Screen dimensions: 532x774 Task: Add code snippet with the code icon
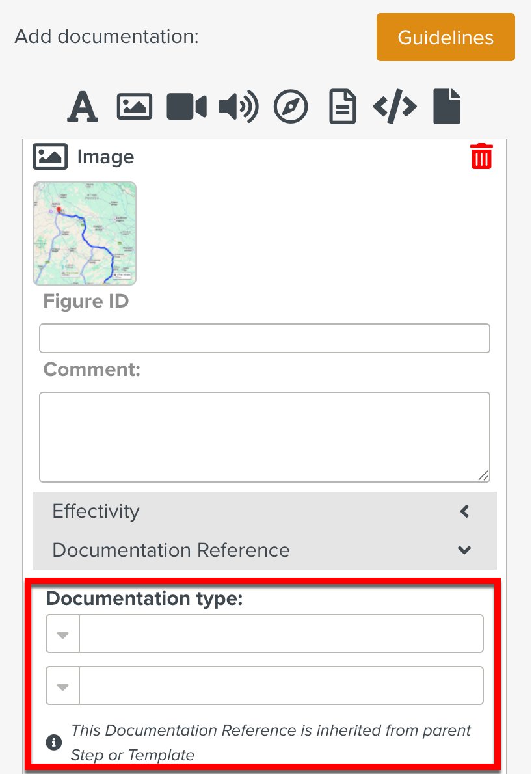click(x=395, y=107)
